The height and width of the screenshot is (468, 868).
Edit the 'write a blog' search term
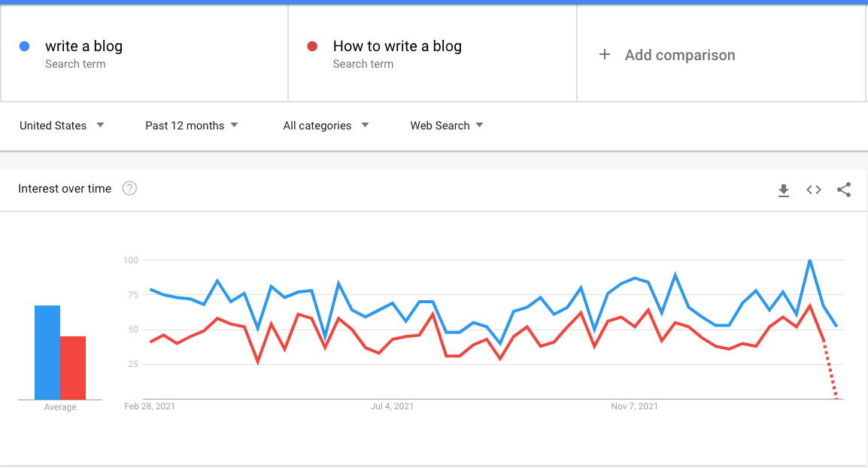(83, 47)
